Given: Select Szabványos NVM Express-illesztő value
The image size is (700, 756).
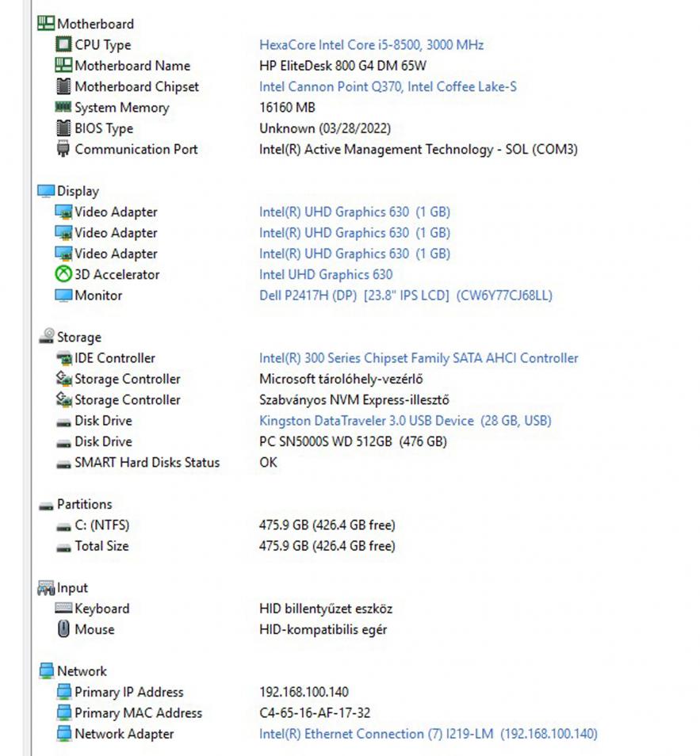Looking at the screenshot, I should [354, 399].
